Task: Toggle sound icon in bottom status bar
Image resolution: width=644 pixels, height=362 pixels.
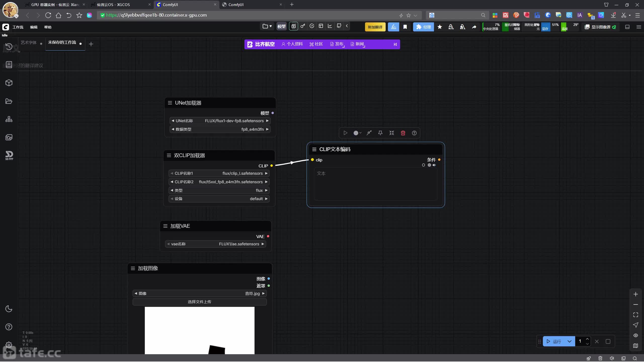Action: 612,358
